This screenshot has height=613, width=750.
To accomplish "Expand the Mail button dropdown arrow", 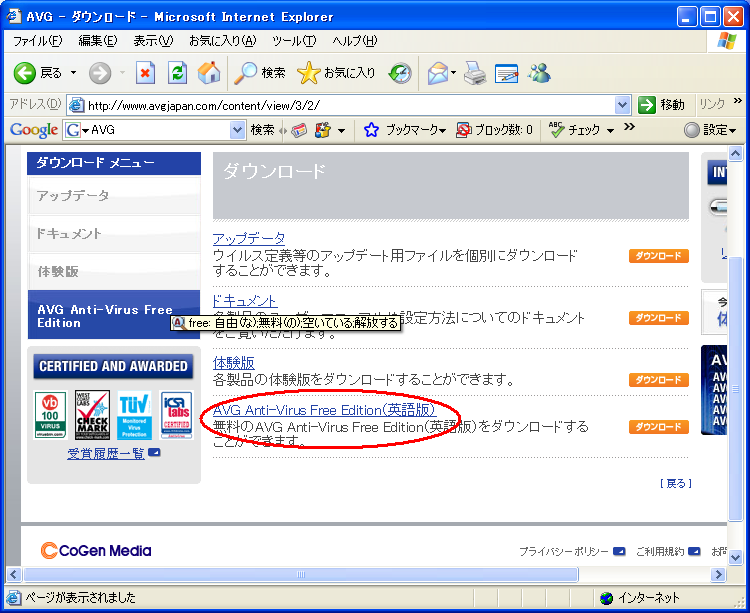I will [x=453, y=73].
